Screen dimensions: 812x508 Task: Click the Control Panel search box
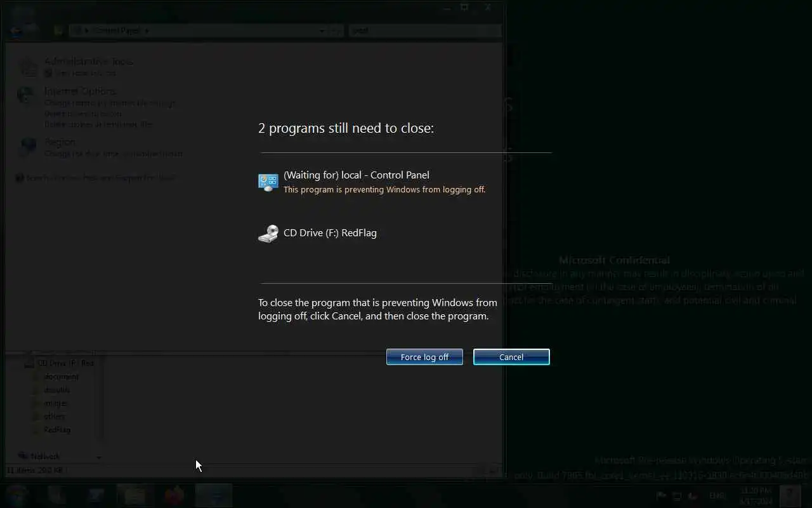tap(424, 30)
